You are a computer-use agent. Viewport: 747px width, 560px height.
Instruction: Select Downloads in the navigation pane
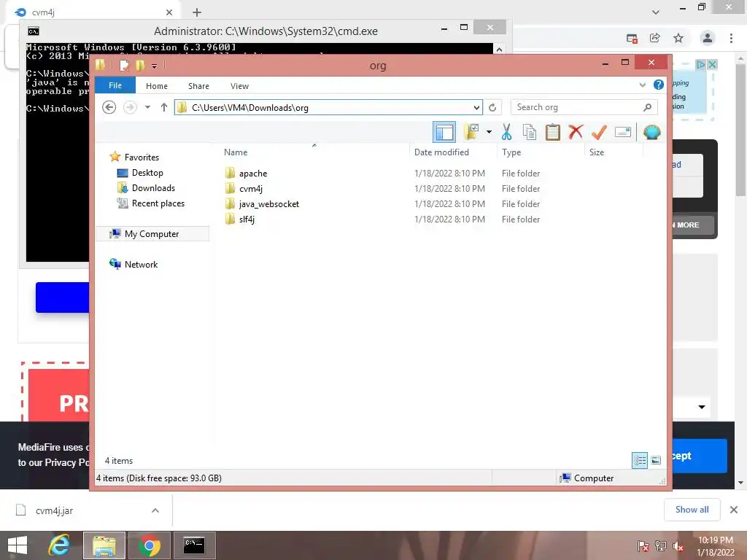coord(153,187)
